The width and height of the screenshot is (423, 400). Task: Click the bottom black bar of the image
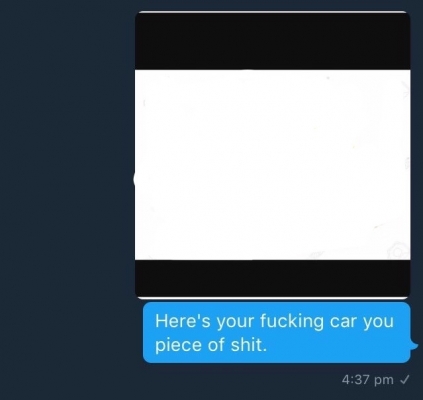[272, 278]
